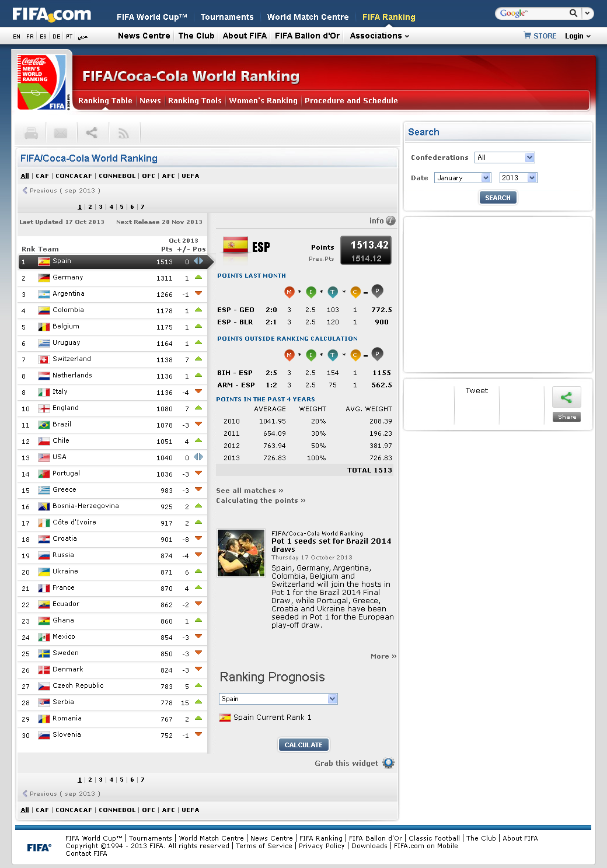Expand the Login dropdown

(x=578, y=36)
